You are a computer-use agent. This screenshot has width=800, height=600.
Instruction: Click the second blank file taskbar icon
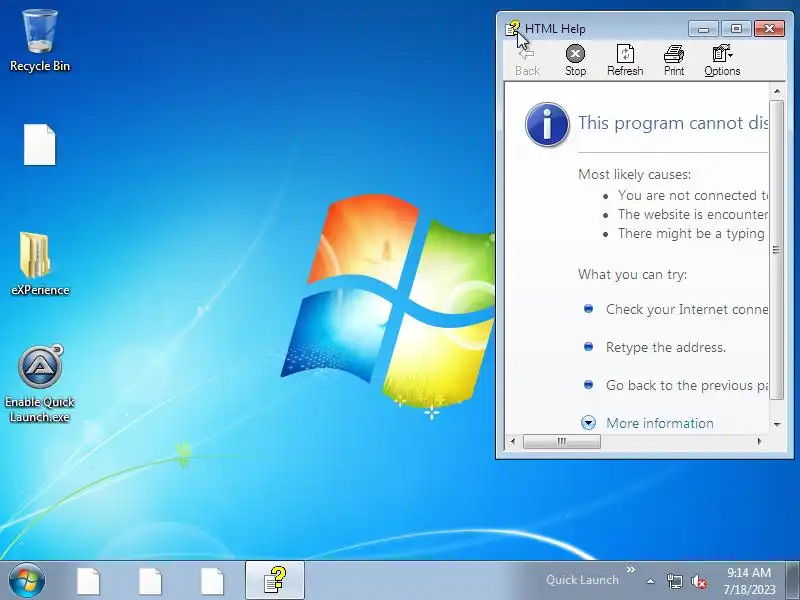(x=151, y=581)
